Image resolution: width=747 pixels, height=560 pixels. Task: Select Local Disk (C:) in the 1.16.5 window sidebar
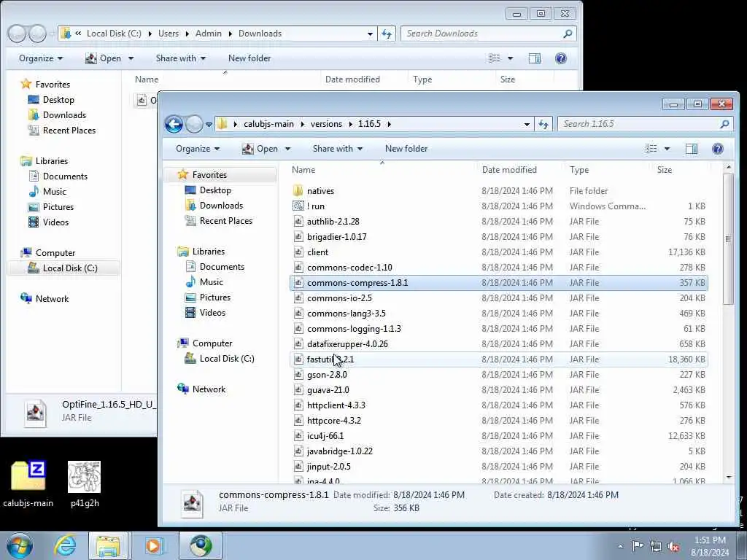click(219, 359)
